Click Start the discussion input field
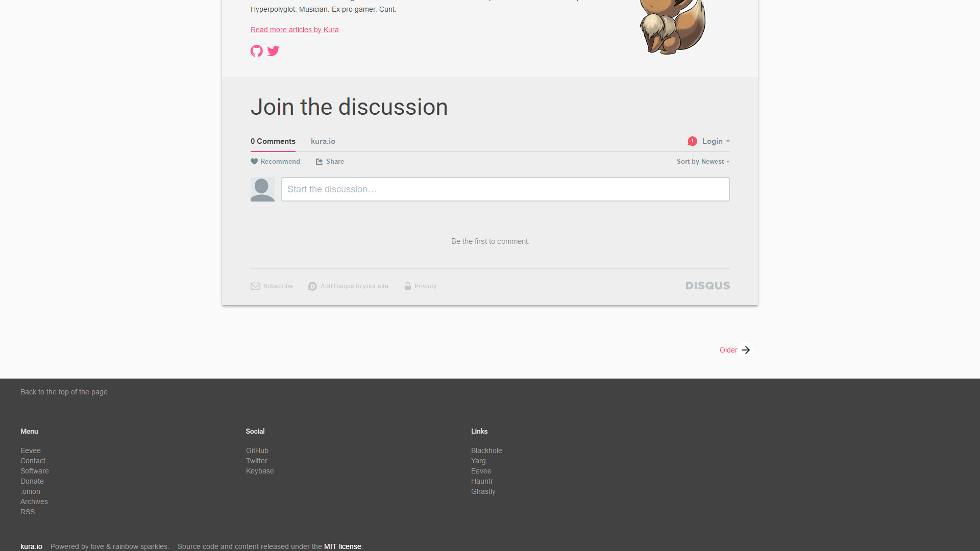This screenshot has height=551, width=980. click(505, 189)
